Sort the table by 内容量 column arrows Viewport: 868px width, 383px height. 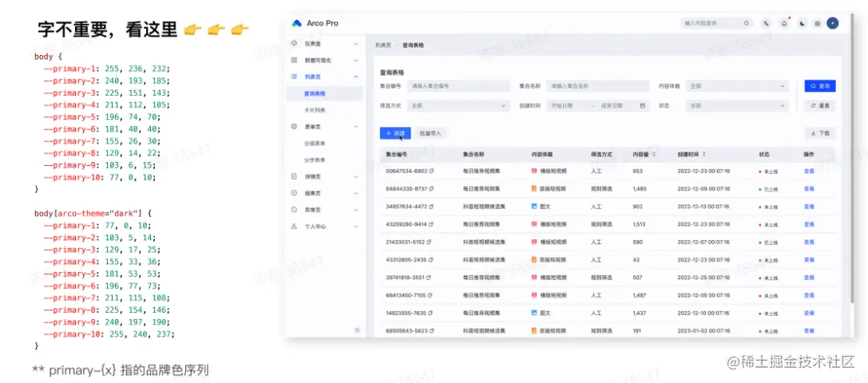(655, 154)
